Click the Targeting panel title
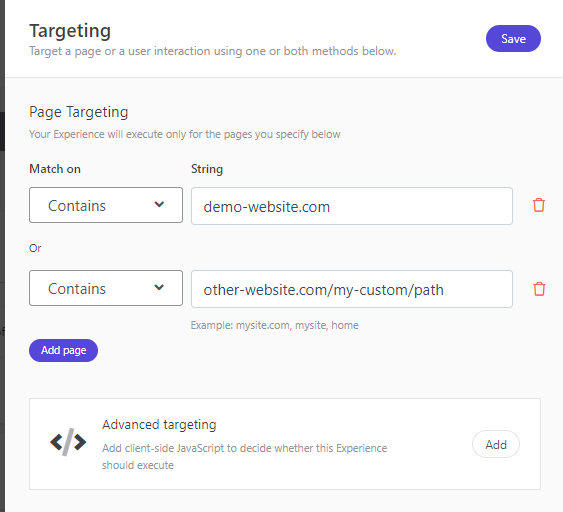This screenshot has height=512, width=563. pos(70,31)
